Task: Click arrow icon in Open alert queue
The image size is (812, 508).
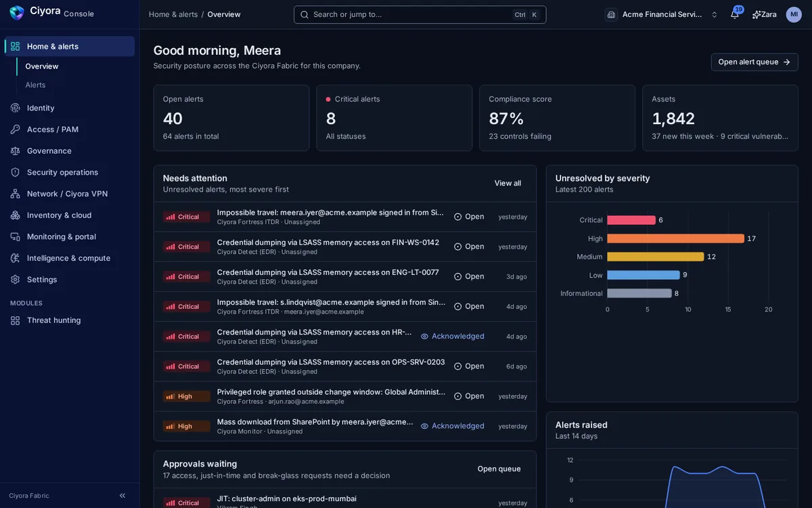Action: tap(786, 62)
